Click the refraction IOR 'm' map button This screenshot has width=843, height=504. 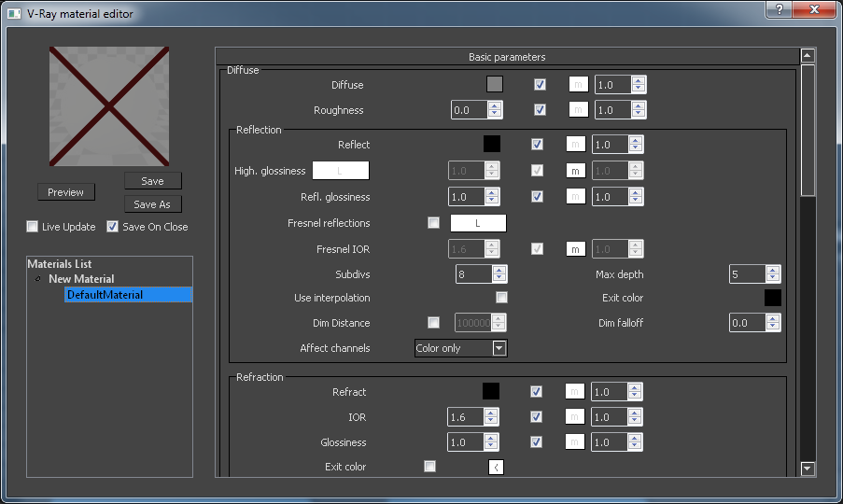coord(575,416)
